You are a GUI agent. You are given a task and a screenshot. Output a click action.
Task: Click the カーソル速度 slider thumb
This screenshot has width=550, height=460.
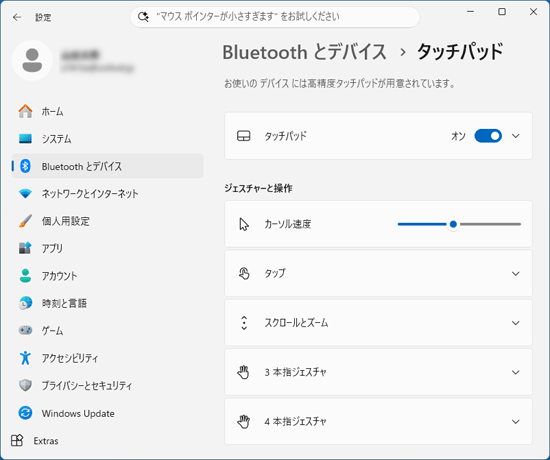(453, 224)
